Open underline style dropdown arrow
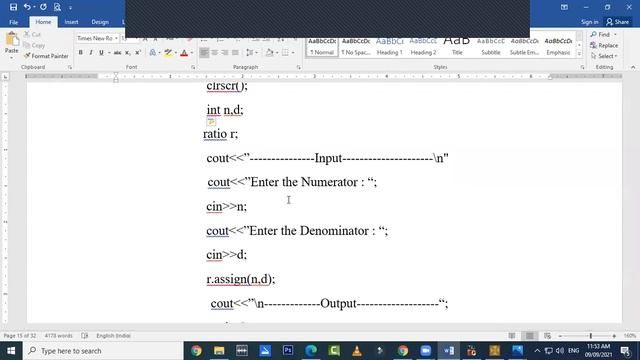Screen dimensions: 640x360 (109, 53)
